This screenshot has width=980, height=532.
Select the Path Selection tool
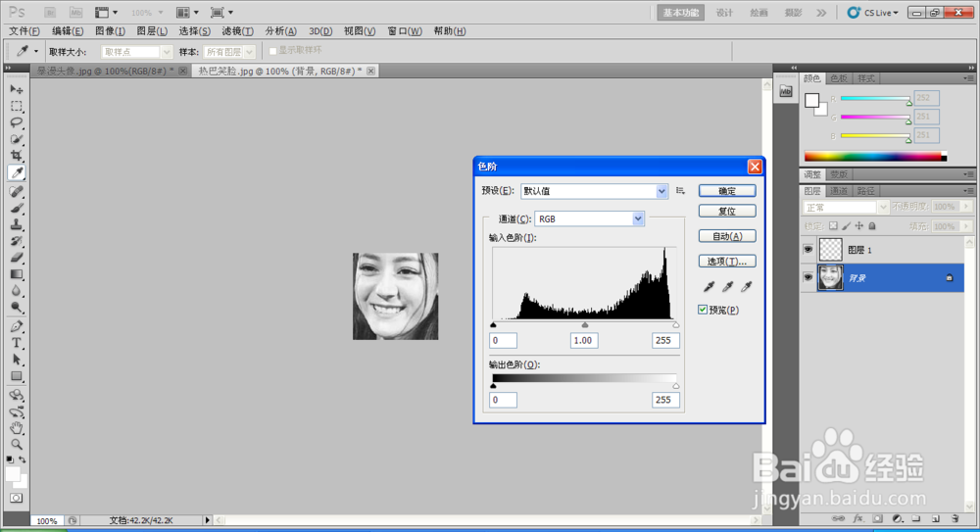(x=17, y=360)
